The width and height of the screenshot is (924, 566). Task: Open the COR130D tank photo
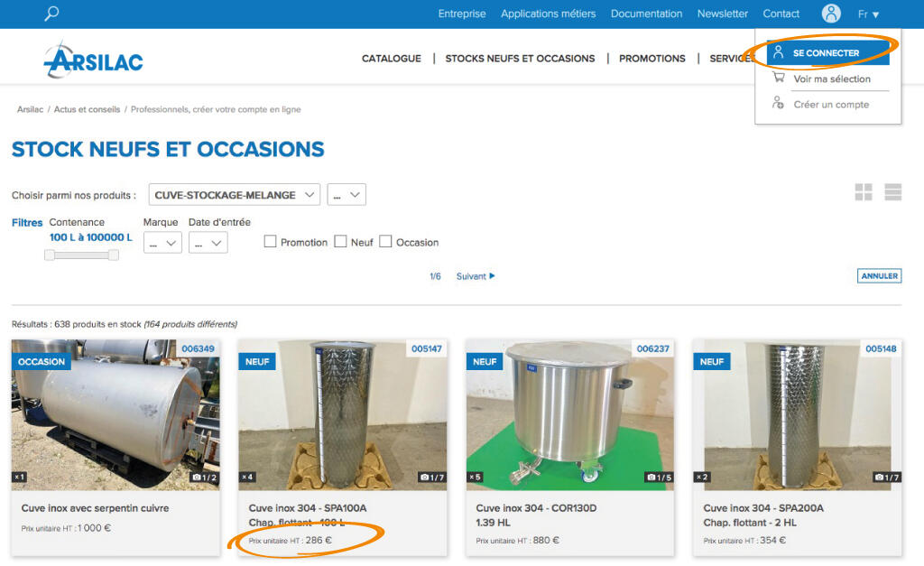[570, 414]
